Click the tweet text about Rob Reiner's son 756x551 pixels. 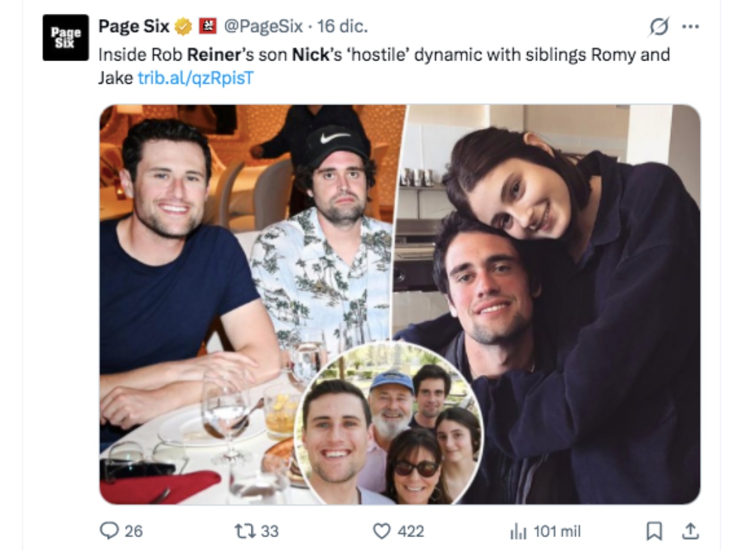[x=378, y=55]
